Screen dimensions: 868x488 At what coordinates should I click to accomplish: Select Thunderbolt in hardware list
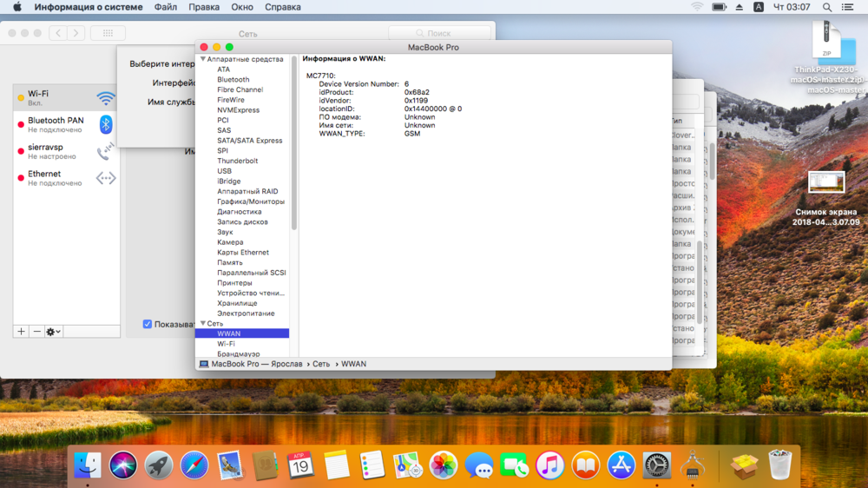click(237, 161)
